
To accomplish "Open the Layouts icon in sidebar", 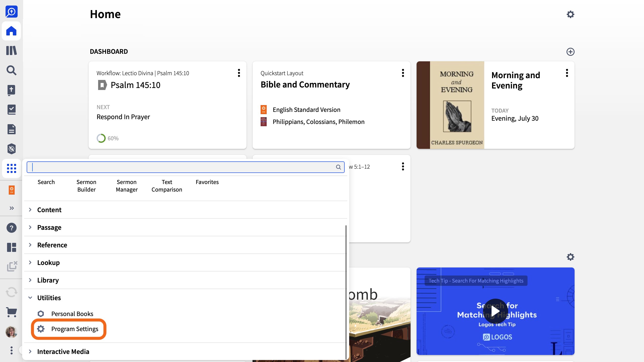I will 11,247.
